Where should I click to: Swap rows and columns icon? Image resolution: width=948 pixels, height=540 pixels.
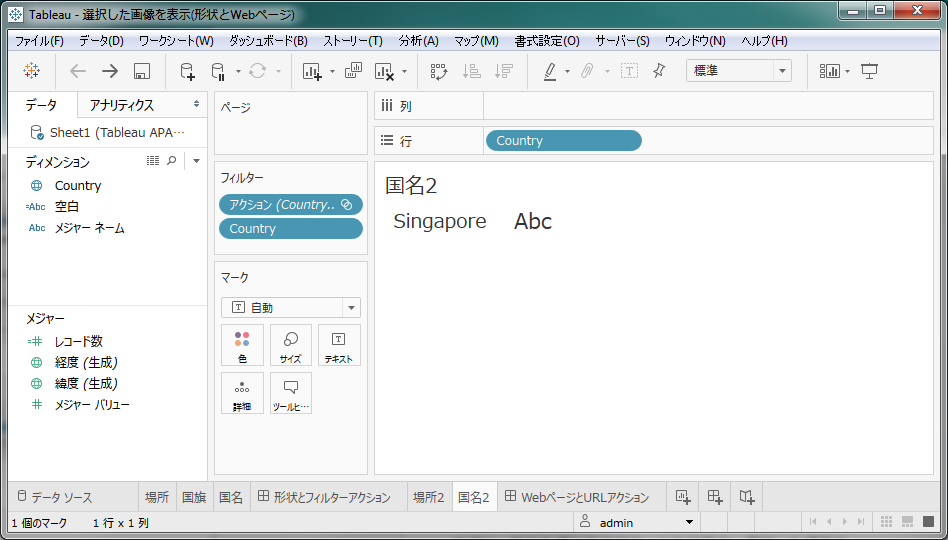coord(438,71)
